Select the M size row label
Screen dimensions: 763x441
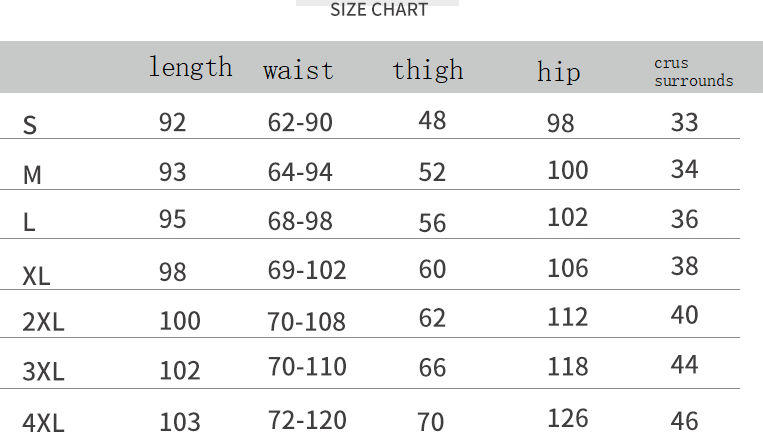pos(32,175)
